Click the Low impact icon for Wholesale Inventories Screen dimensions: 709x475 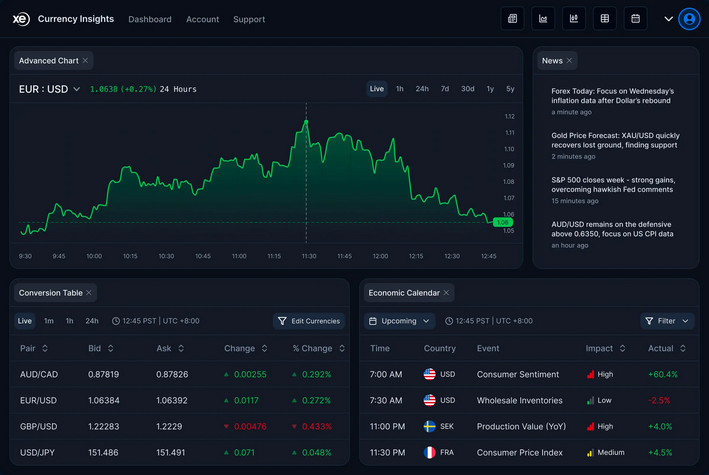click(590, 400)
